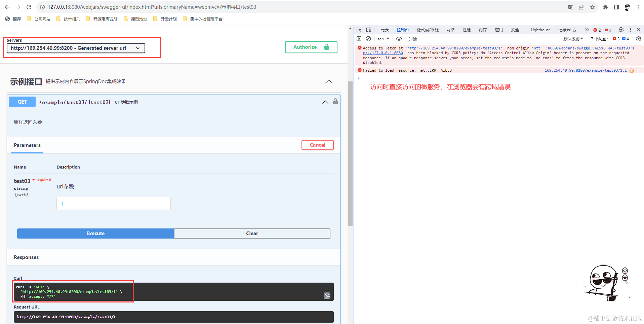Switch to DevTools 内存 tab
The image size is (644, 324).
pyautogui.click(x=483, y=30)
